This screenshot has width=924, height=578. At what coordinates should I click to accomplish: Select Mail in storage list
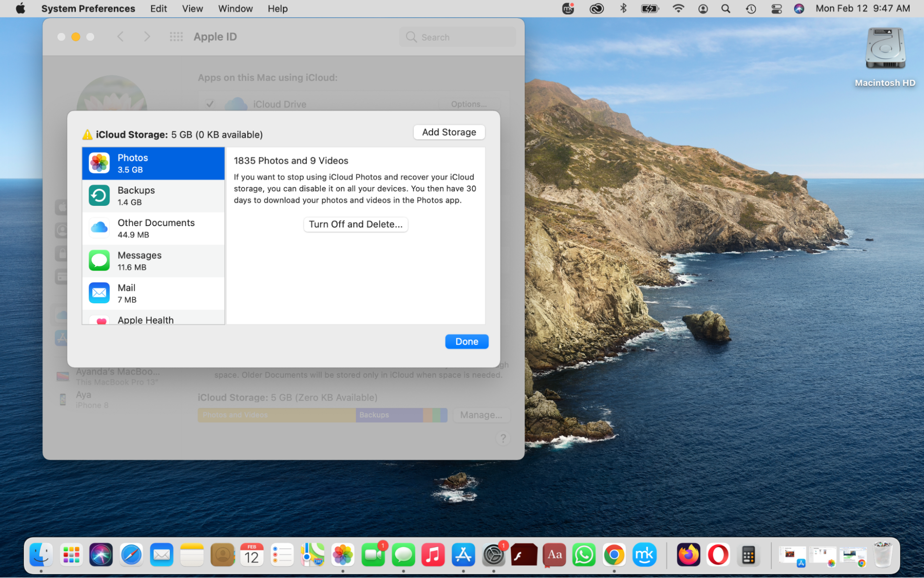point(153,293)
